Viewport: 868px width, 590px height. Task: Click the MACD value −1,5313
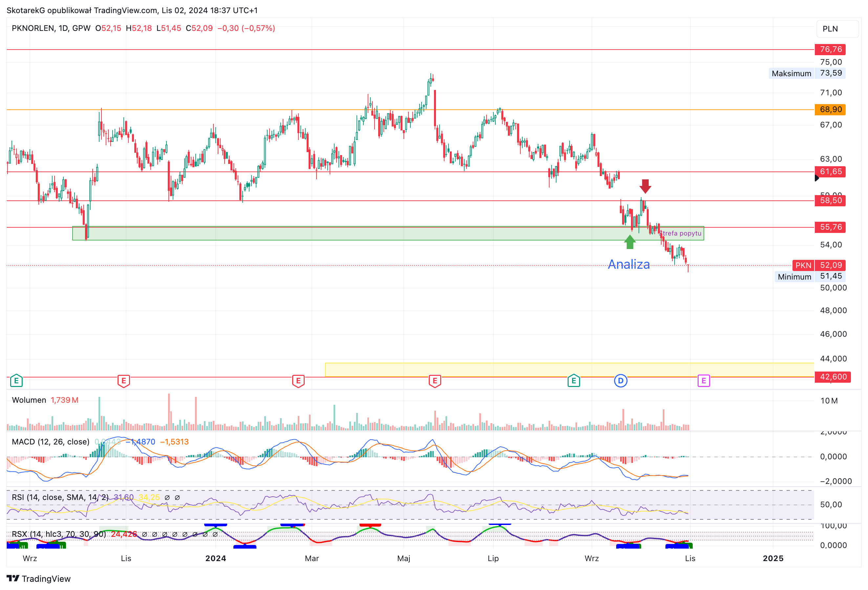click(x=174, y=442)
